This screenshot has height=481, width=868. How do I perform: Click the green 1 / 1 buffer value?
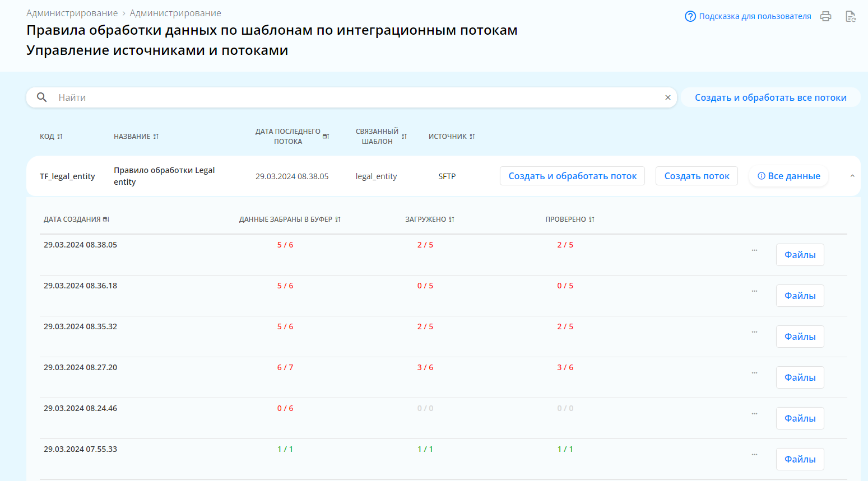(285, 449)
